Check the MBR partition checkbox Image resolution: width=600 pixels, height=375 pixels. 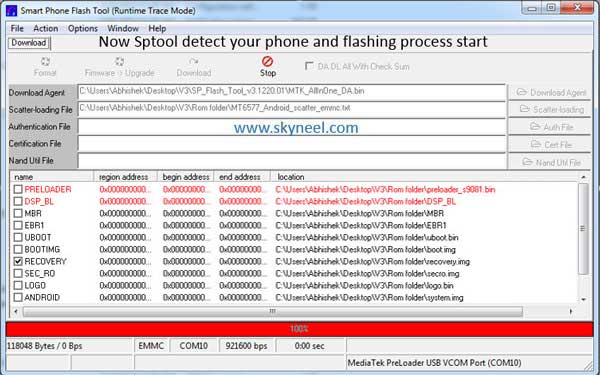(18, 213)
